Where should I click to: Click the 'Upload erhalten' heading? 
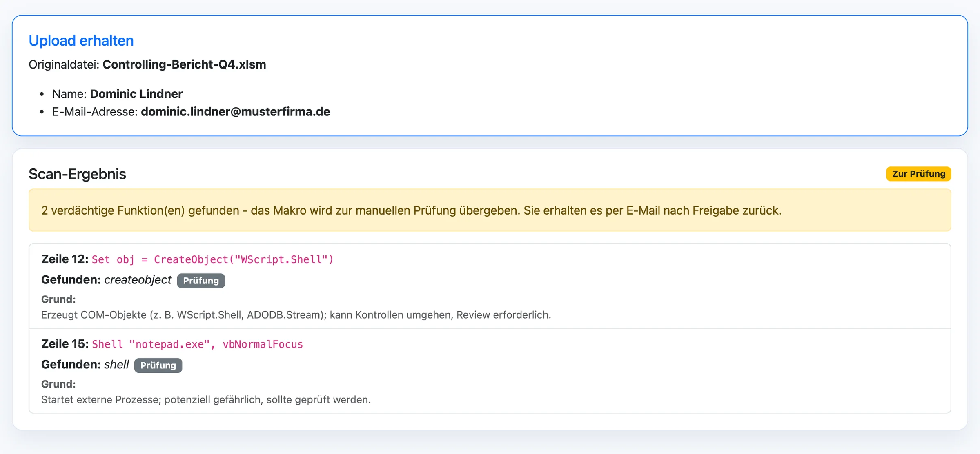81,40
